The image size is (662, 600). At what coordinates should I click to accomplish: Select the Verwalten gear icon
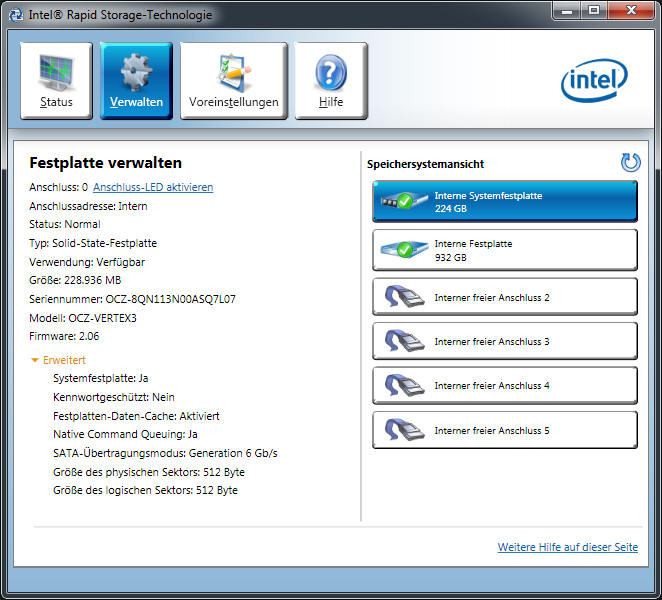pyautogui.click(x=136, y=71)
